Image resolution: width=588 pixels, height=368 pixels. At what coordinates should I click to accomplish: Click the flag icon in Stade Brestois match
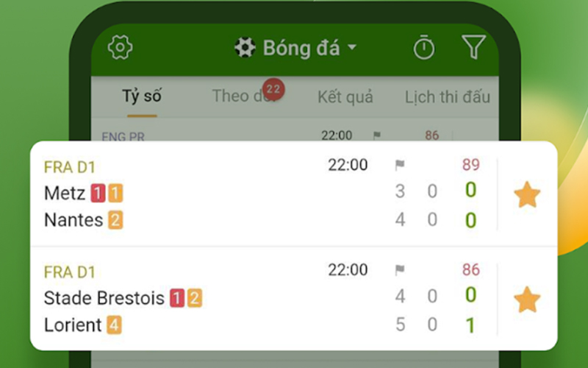pos(400,270)
